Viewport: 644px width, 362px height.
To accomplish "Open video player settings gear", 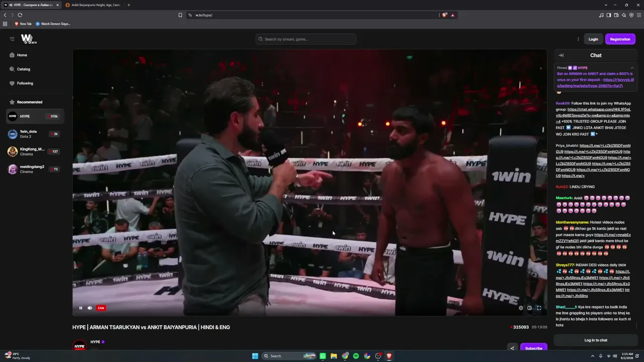I will [x=521, y=308].
